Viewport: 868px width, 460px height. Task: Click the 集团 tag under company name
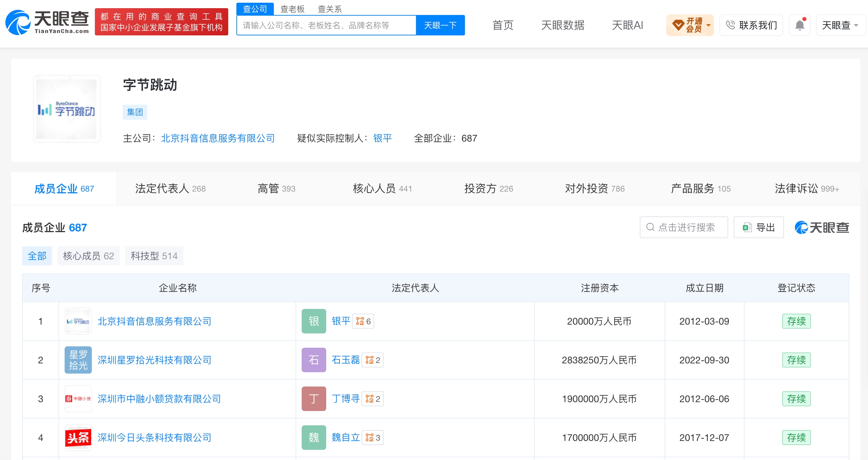[135, 112]
